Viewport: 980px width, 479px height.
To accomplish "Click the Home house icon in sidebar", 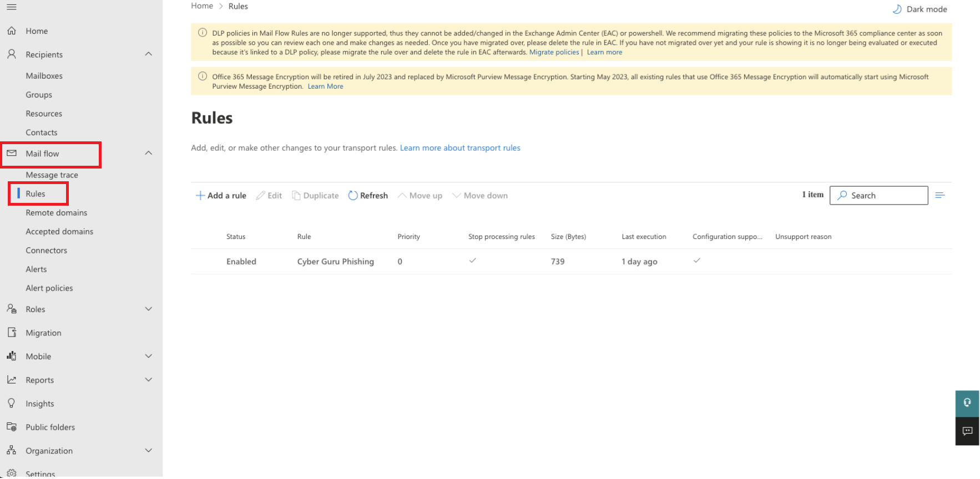I will point(12,31).
